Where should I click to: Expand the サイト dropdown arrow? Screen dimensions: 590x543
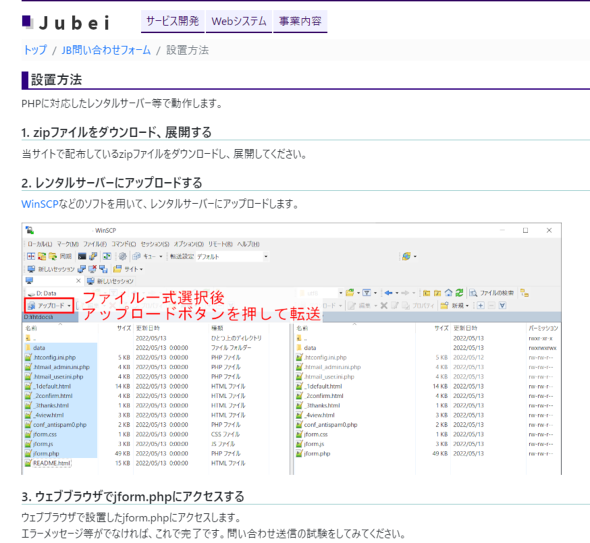pos(141,269)
